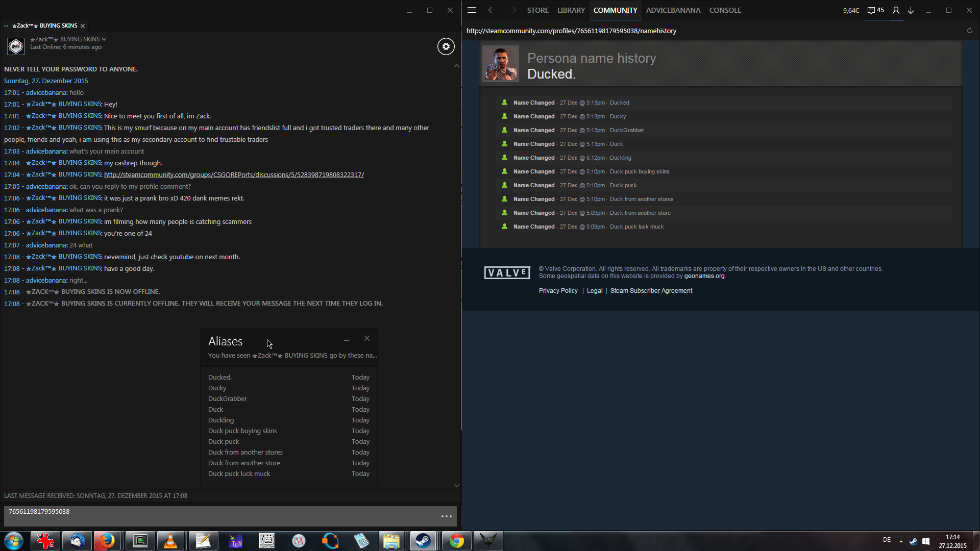
Task: Click Steam icon in Windows taskbar
Action: pos(423,541)
